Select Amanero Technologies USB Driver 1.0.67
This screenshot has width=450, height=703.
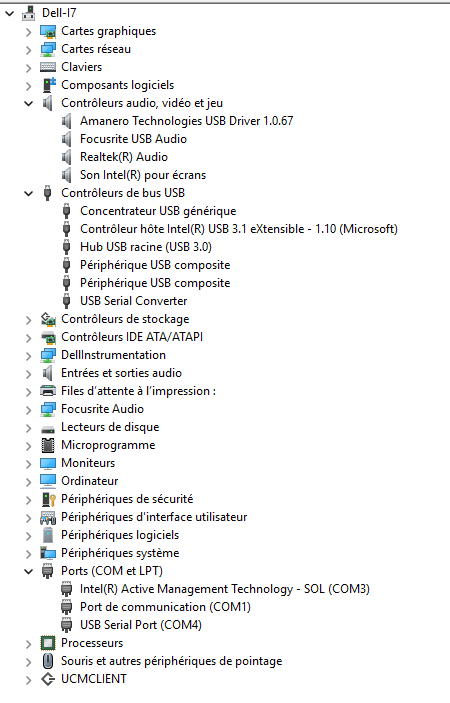[x=186, y=121]
